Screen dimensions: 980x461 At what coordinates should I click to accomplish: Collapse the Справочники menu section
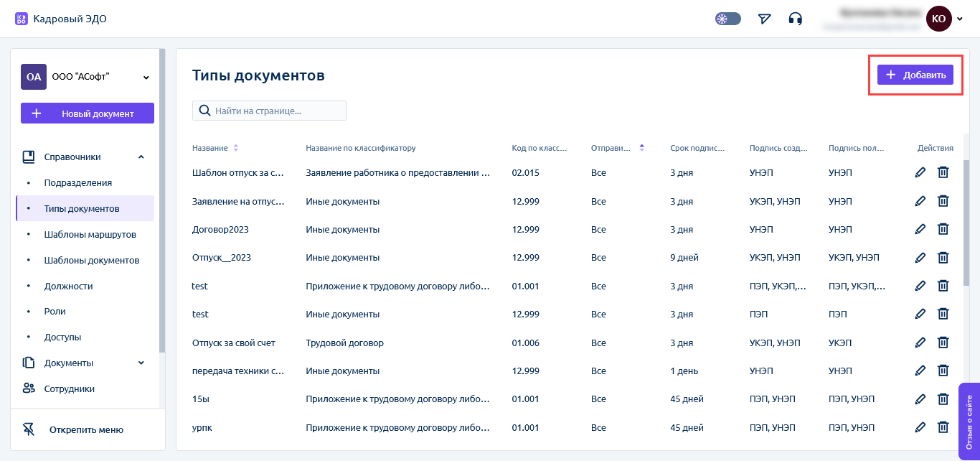(x=141, y=157)
